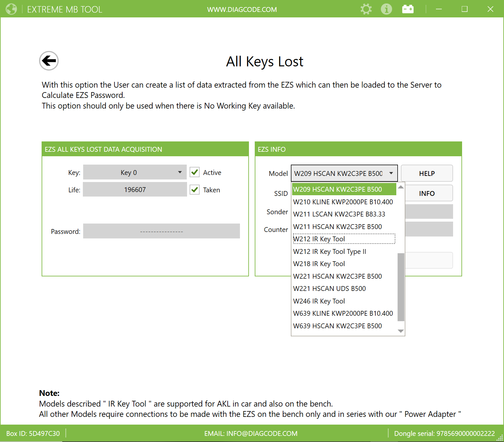Click the All Keys Lost heading
This screenshot has height=442, width=504.
pyautogui.click(x=264, y=62)
